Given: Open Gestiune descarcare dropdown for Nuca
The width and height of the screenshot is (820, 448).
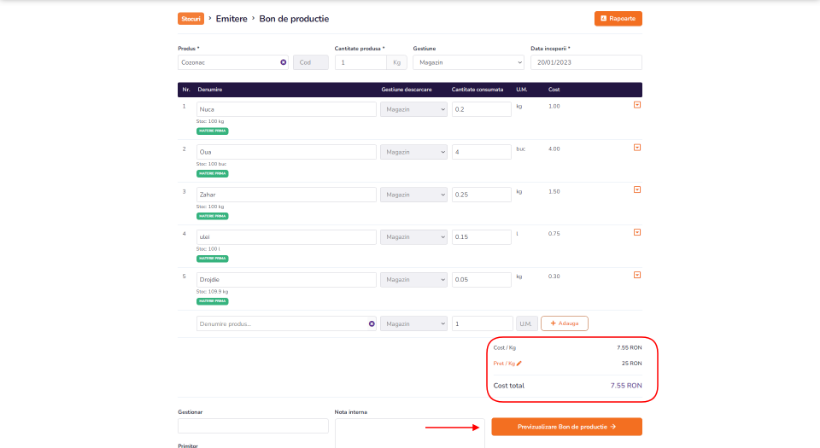Looking at the screenshot, I should point(414,109).
